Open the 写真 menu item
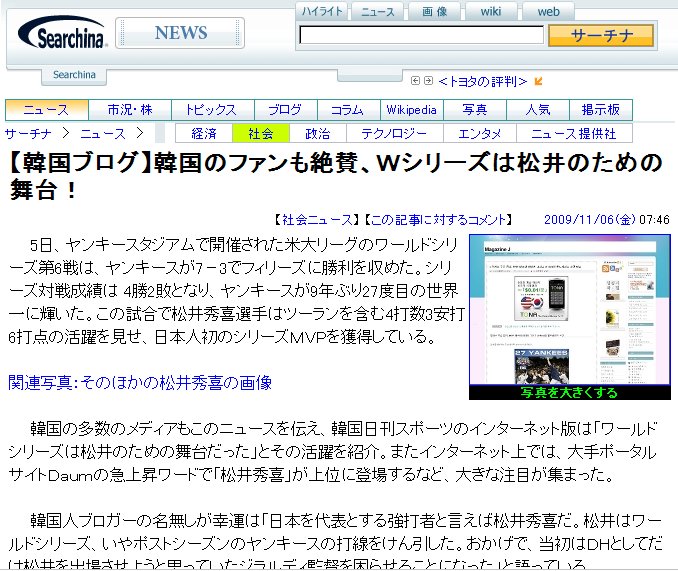This screenshot has height=571, width=678. pyautogui.click(x=475, y=110)
